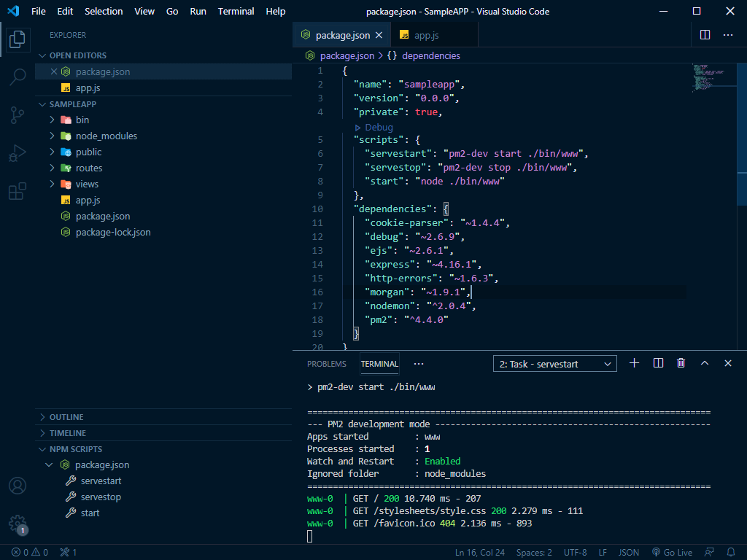This screenshot has height=560, width=747.
Task: Collapse the NPM Scripts section
Action: coord(42,449)
